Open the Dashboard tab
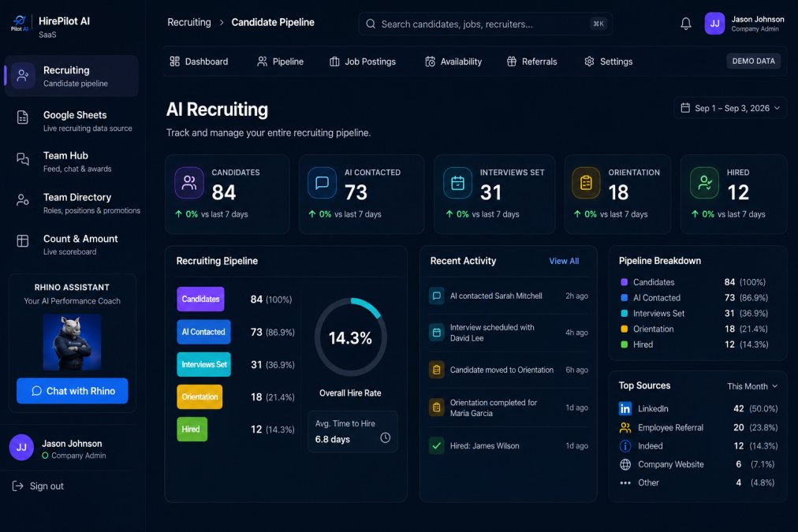 [x=199, y=61]
